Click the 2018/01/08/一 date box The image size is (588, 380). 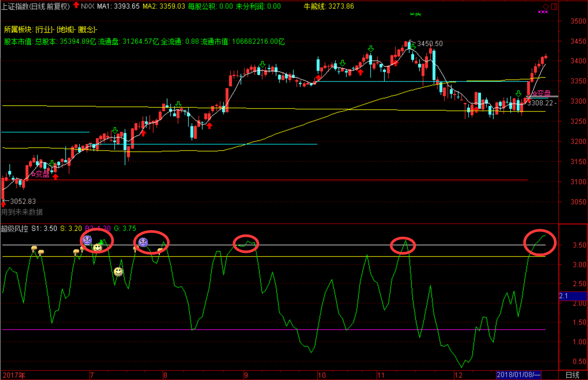click(x=518, y=375)
